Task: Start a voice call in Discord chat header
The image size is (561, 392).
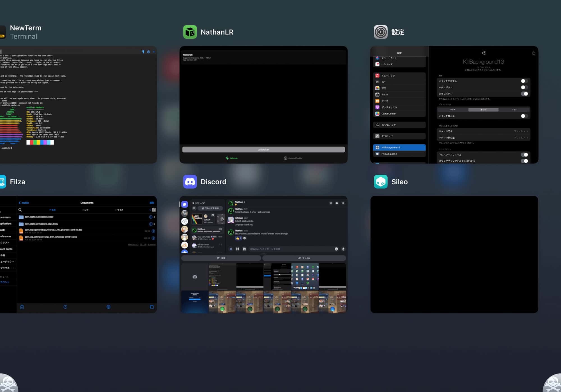Action: [331, 203]
